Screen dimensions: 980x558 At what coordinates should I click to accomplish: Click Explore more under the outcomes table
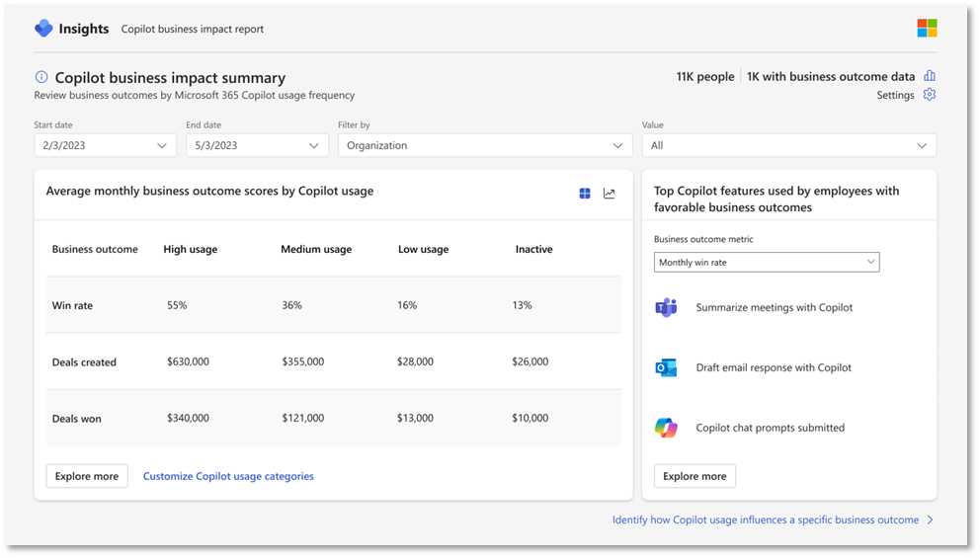(x=87, y=476)
